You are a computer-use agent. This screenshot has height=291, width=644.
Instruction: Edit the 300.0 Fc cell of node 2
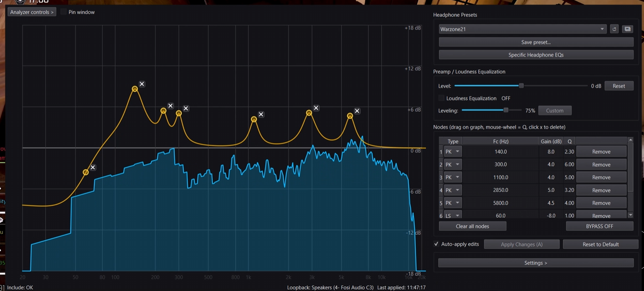tap(500, 164)
